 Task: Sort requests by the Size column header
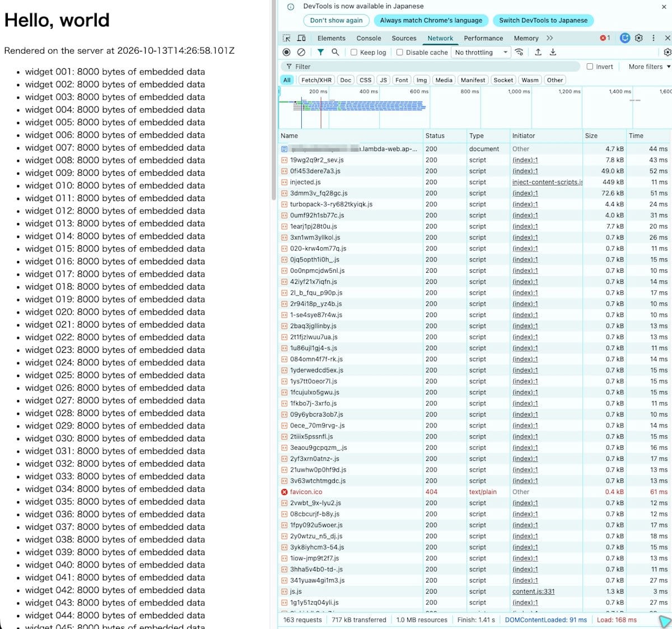pyautogui.click(x=604, y=136)
